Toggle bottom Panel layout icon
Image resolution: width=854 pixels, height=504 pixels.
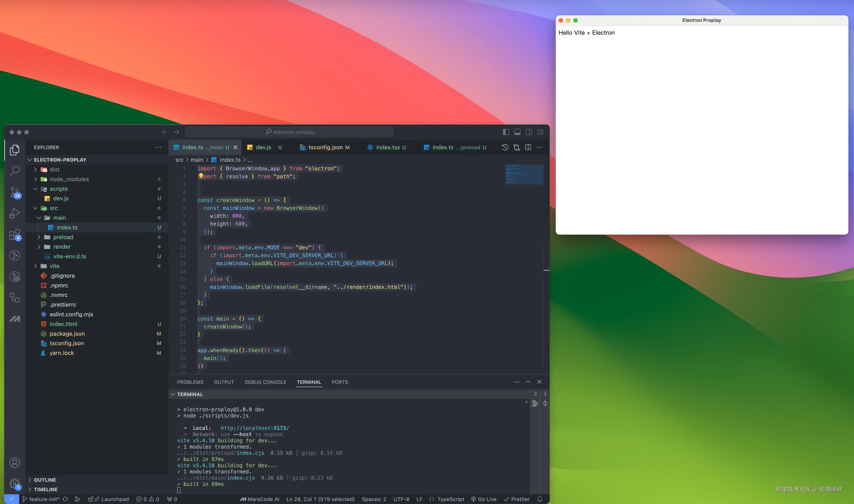point(517,132)
